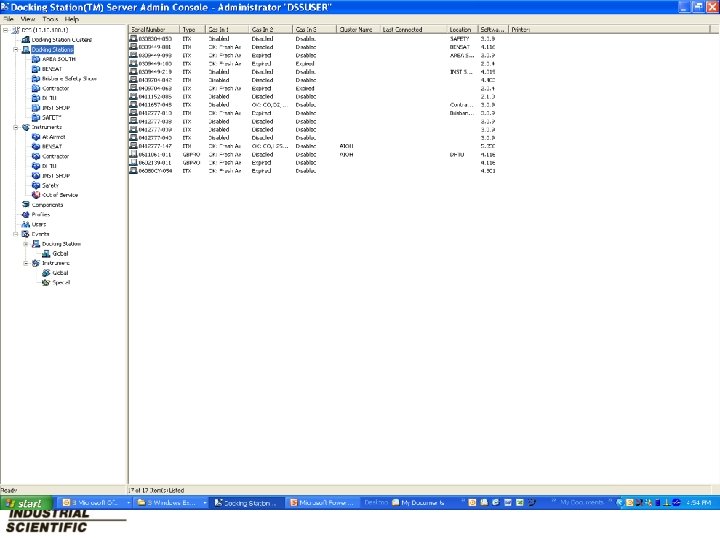Click the '17 of 17 Item(s) Listed' status text
720x540 pixels.
(156, 490)
